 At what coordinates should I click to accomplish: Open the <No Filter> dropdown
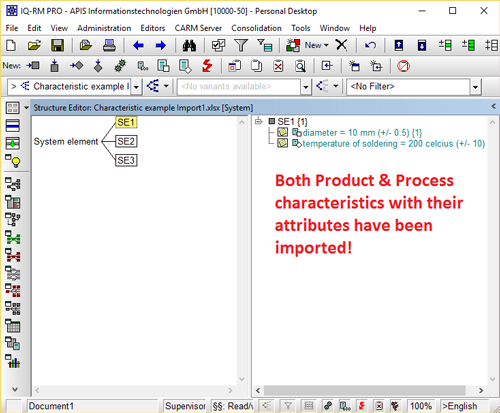476,87
